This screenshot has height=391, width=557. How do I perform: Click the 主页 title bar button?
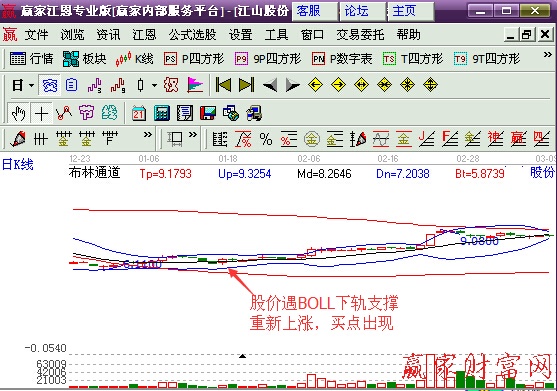click(x=411, y=11)
